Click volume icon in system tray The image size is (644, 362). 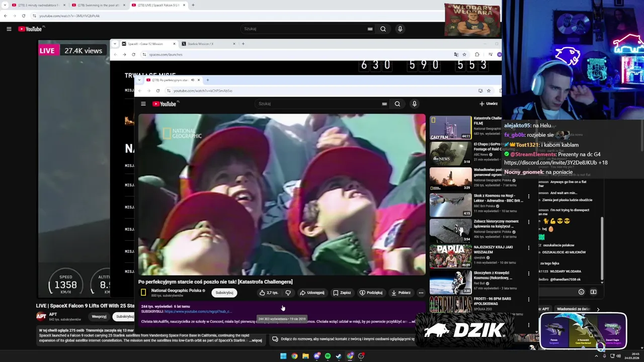click(618, 356)
